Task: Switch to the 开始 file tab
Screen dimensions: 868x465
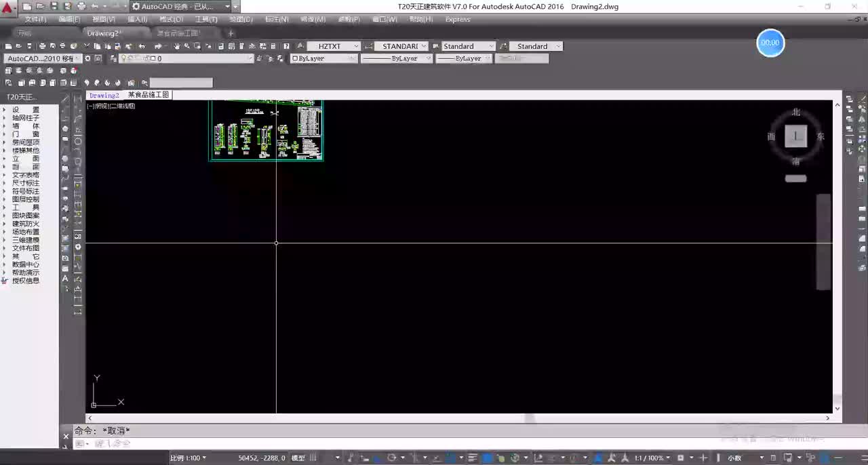Action: coord(26,33)
